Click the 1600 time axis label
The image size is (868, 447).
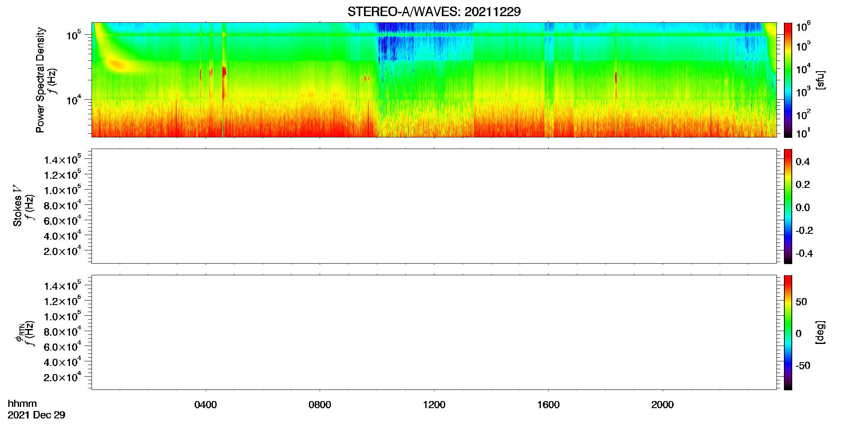[x=548, y=405]
